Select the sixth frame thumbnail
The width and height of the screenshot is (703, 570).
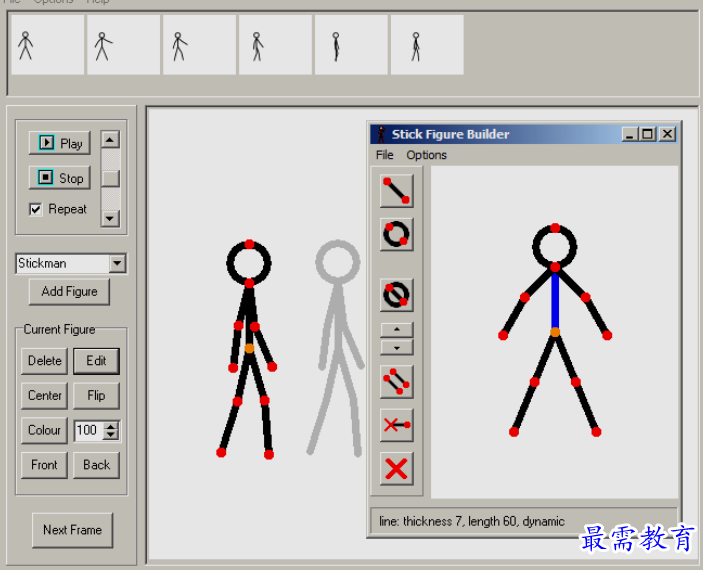[427, 45]
